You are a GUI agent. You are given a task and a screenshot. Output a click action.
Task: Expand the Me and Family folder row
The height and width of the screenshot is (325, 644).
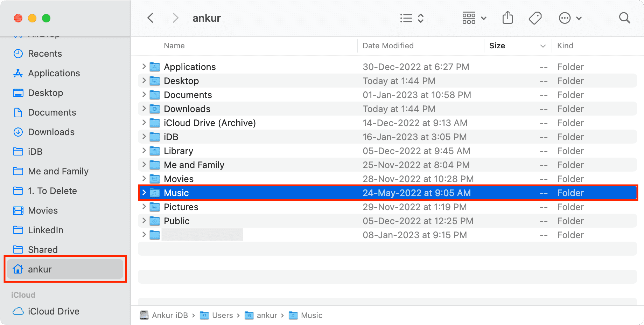144,165
